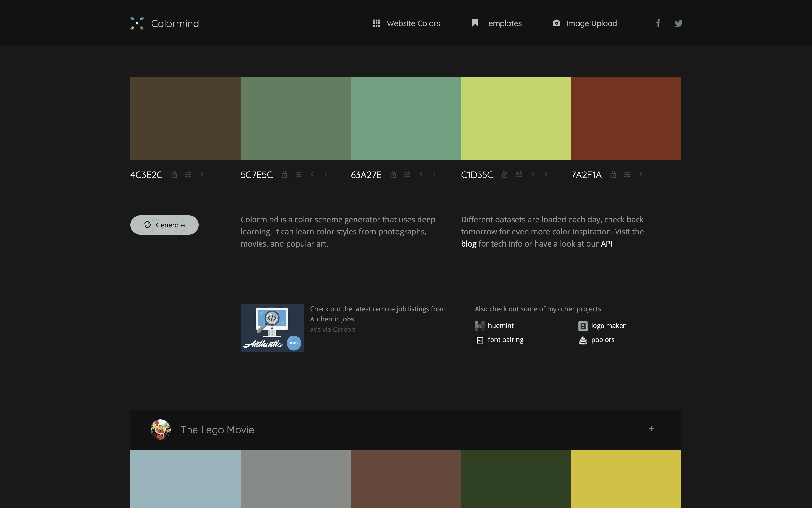Viewport: 812px width, 508px height.
Task: Click the 7A2F1A hex code
Action: [x=586, y=175]
